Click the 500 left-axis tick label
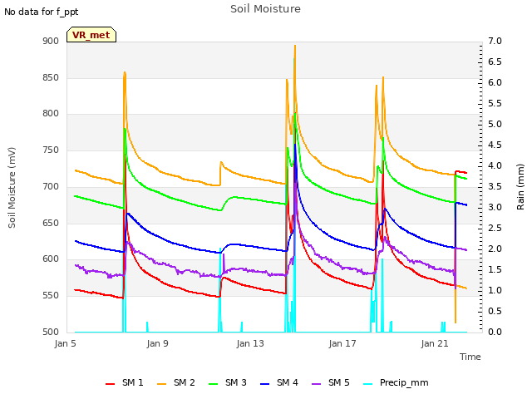The height and width of the screenshot is (399, 532). (51, 332)
